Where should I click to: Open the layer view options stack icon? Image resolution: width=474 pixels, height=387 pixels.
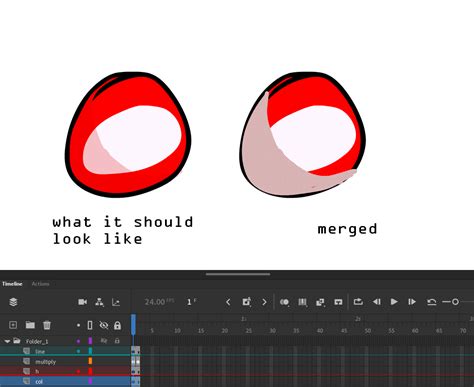pyautogui.click(x=13, y=302)
